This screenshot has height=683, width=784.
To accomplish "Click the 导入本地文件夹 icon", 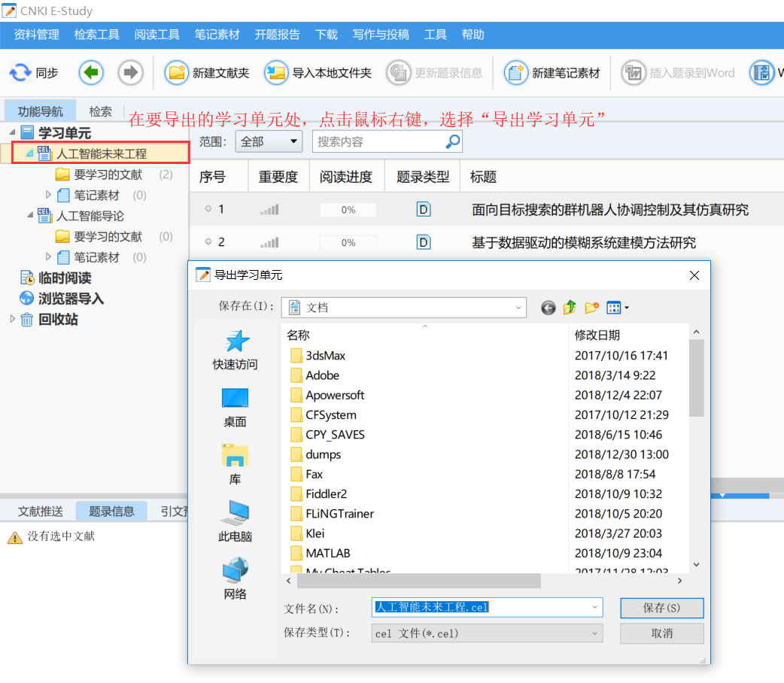I will (x=275, y=72).
